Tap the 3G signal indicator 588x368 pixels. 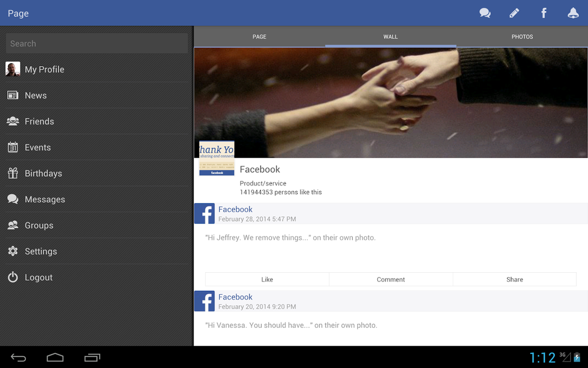565,357
